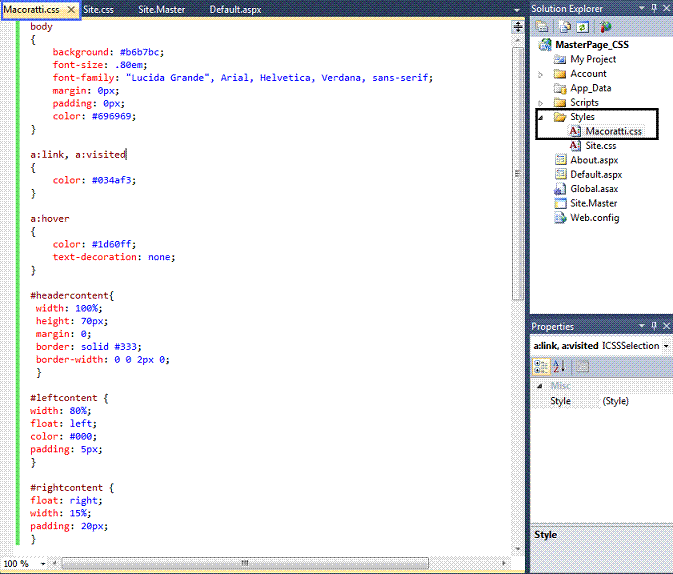Switch to the Default.aspx tab
Viewport: 673px width, 574px height.
[235, 9]
